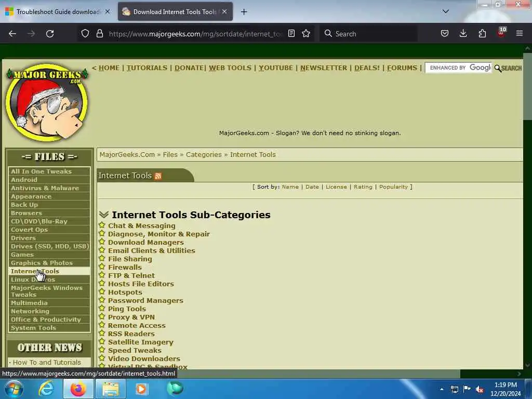The height and width of the screenshot is (399, 532).
Task: Close the Troubleshoot Guide tab
Action: (108, 11)
